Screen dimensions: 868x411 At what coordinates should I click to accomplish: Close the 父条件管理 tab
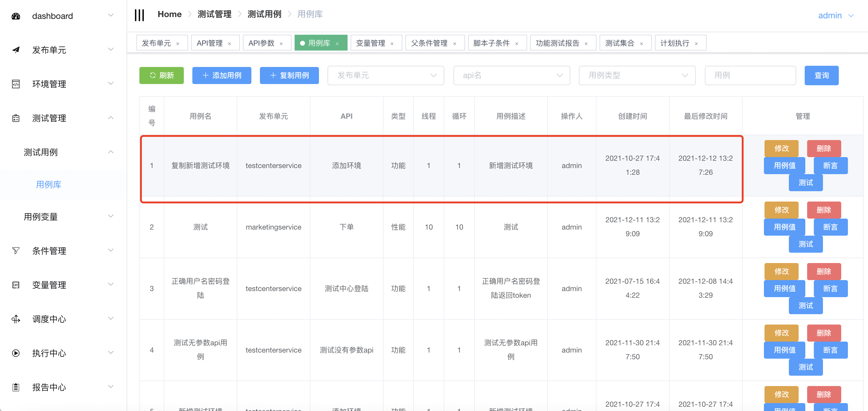pyautogui.click(x=455, y=44)
